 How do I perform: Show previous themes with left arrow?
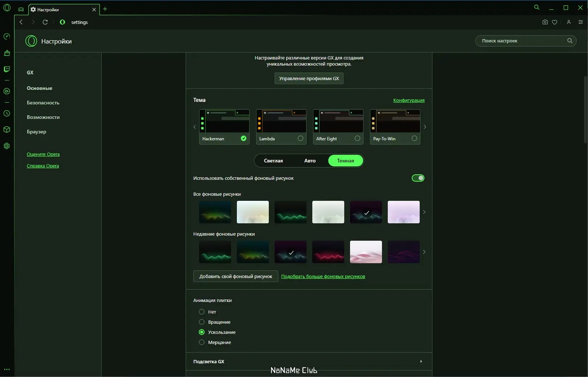pyautogui.click(x=195, y=127)
